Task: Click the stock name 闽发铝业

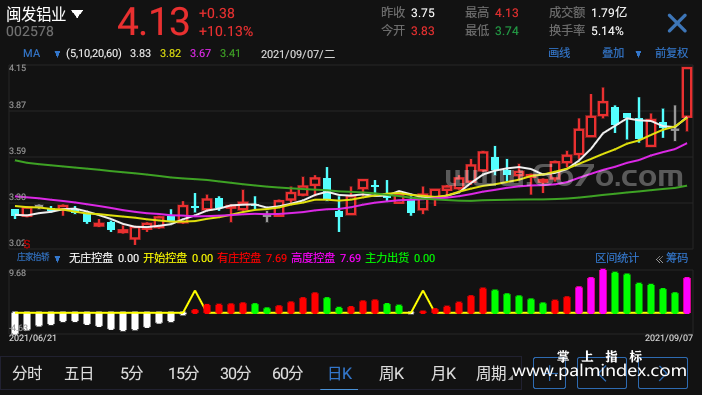Action: (36, 14)
